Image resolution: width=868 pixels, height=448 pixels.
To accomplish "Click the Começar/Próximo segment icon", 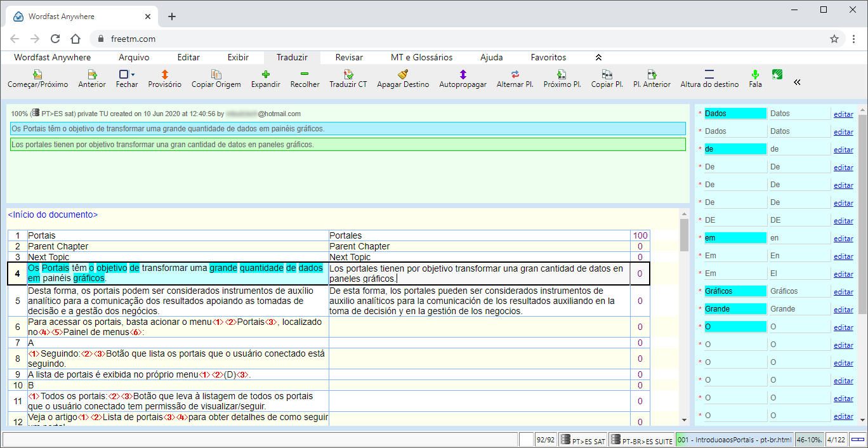I will point(37,74).
